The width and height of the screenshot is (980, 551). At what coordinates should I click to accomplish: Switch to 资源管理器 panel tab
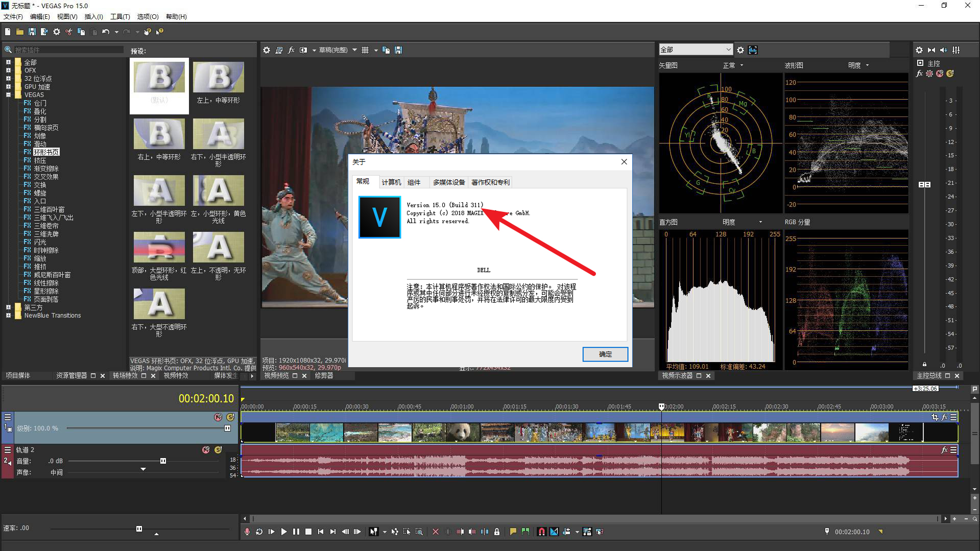click(x=71, y=375)
